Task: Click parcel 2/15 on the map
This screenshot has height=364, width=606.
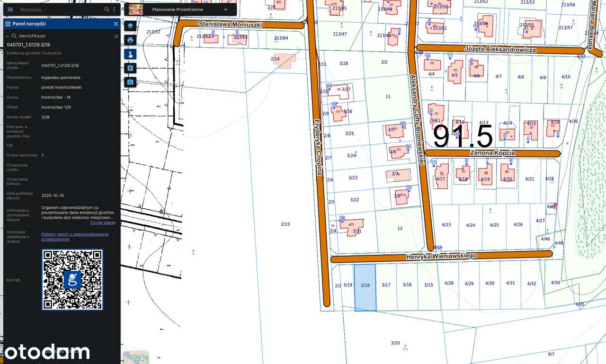Action: point(285,224)
